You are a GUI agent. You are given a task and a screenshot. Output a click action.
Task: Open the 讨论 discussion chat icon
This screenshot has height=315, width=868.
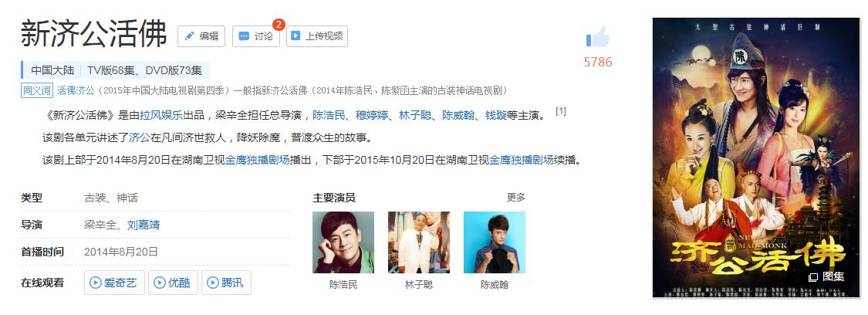pos(244,36)
